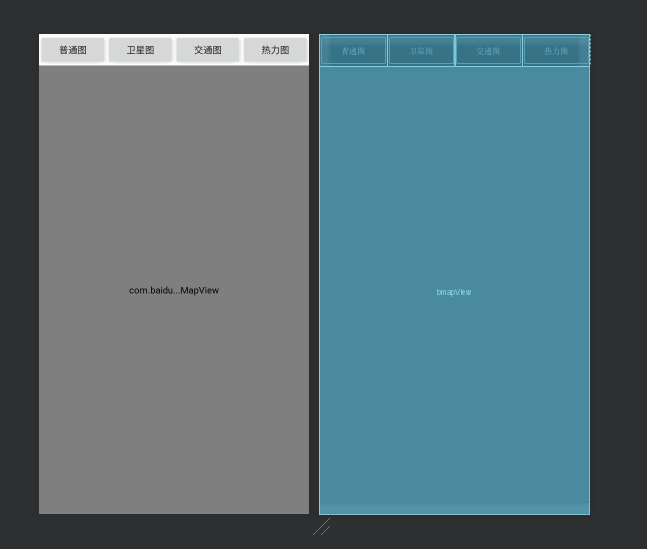Select 热力图 button in blueprint view
Screen dimensions: 647x549
point(556,51)
